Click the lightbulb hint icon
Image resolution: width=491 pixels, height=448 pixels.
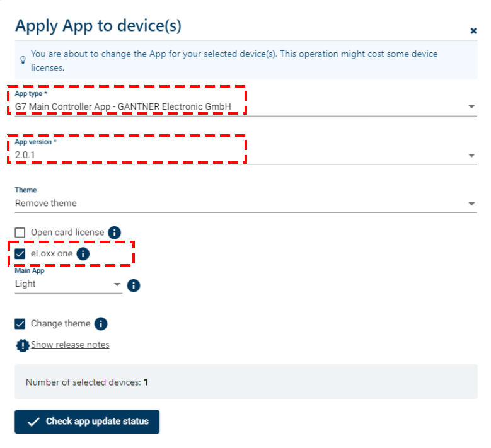tap(23, 60)
